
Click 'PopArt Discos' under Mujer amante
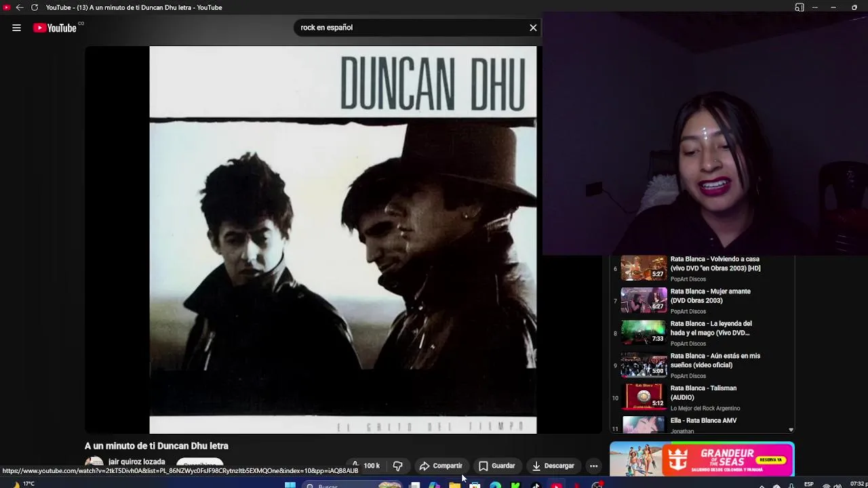(688, 311)
